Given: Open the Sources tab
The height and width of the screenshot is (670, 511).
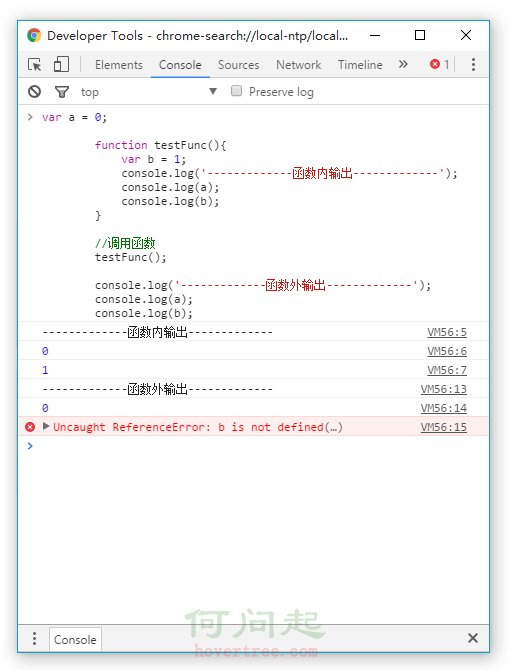Looking at the screenshot, I should (x=238, y=65).
